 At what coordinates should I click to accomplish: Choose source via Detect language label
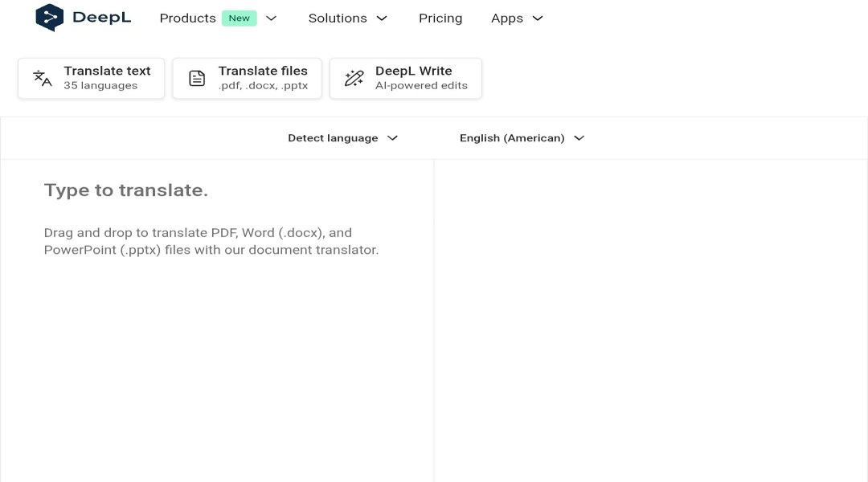[333, 138]
